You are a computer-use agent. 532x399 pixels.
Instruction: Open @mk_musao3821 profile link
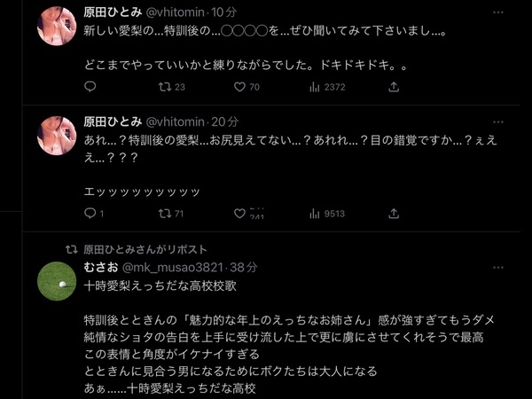click(172, 268)
